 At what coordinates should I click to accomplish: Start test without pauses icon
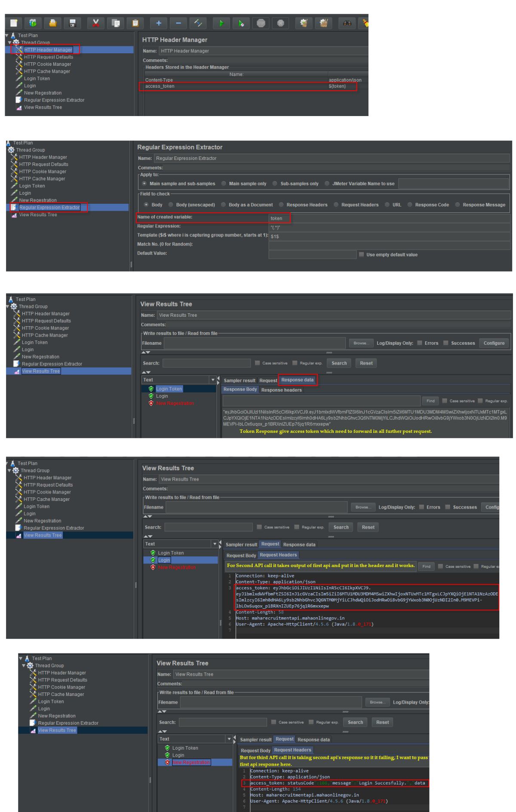[241, 23]
